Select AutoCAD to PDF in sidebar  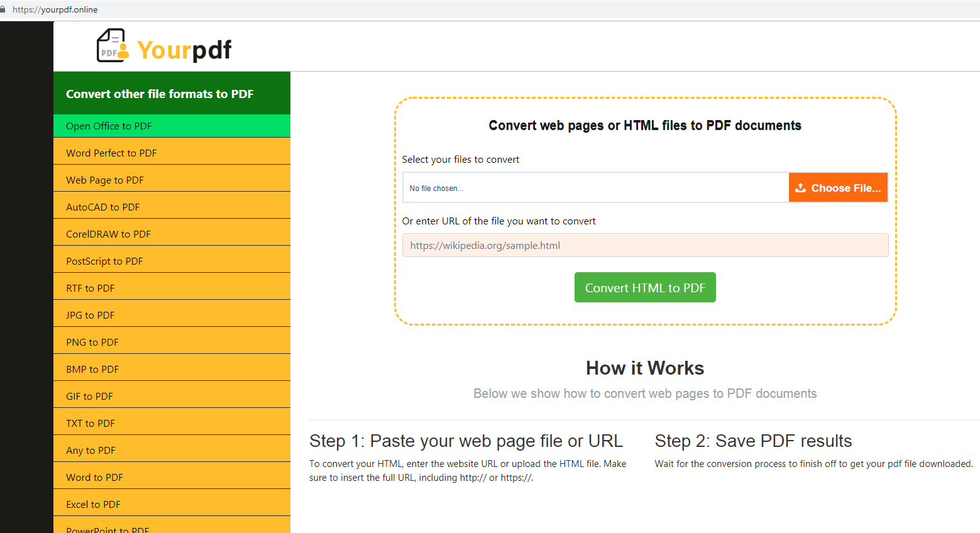(172, 207)
